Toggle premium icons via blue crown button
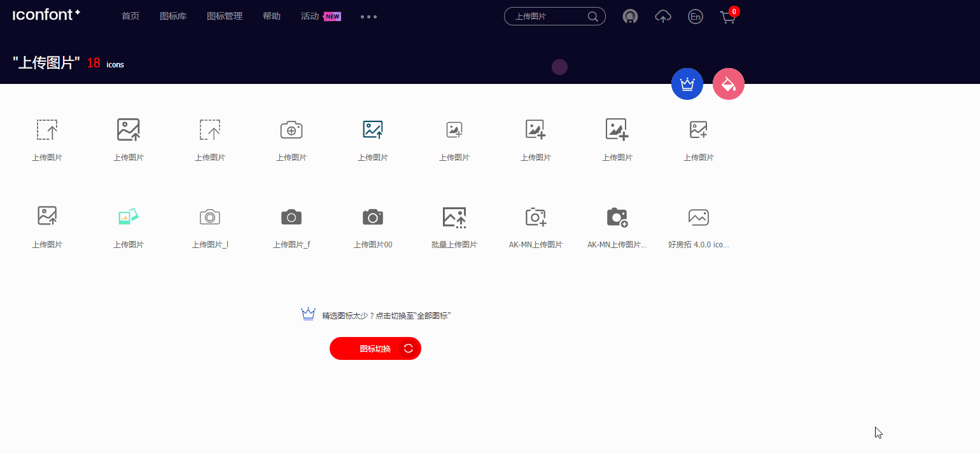980x454 pixels. tap(687, 83)
